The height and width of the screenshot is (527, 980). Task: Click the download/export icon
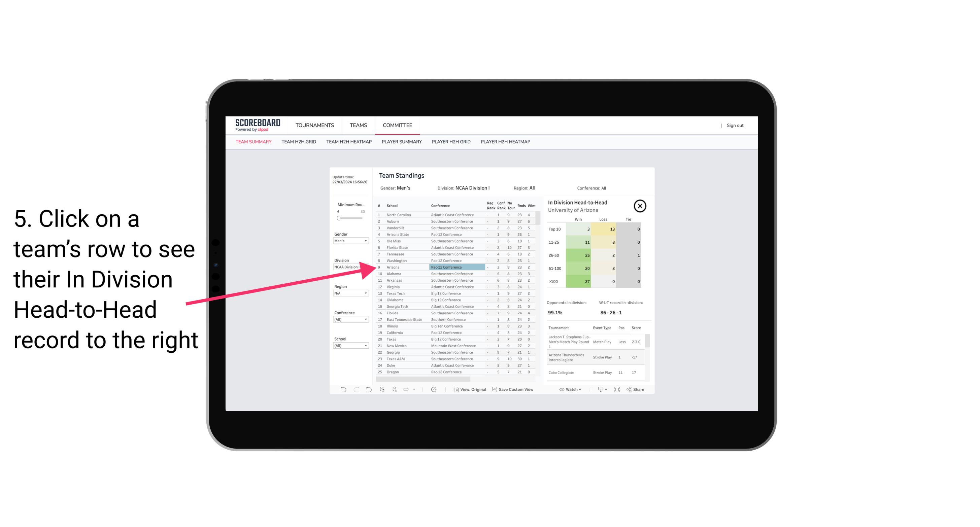pos(599,389)
